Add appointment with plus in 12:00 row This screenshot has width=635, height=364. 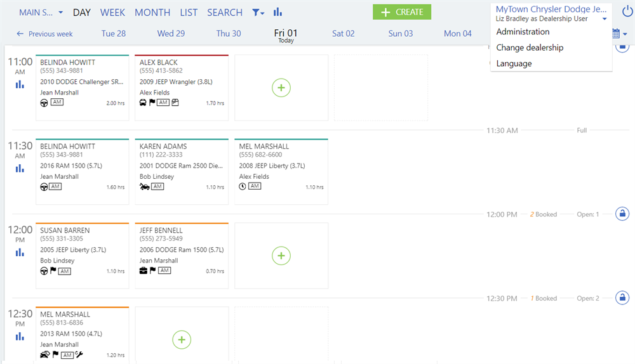[281, 256]
